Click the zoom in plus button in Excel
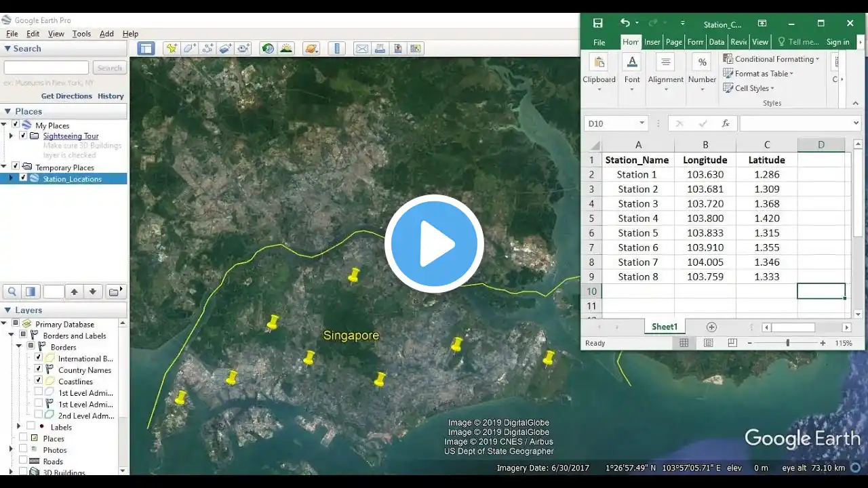This screenshot has height=488, width=868. point(823,343)
